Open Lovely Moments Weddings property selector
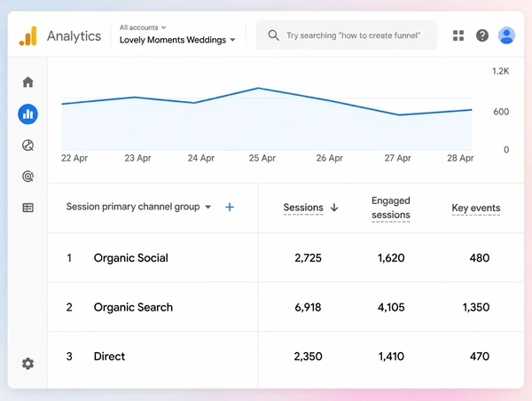 click(x=177, y=40)
